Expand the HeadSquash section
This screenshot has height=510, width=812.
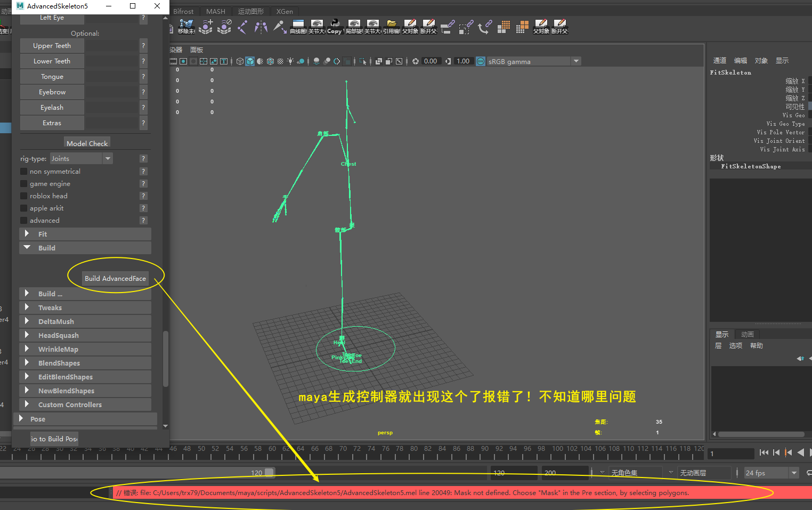[85, 335]
